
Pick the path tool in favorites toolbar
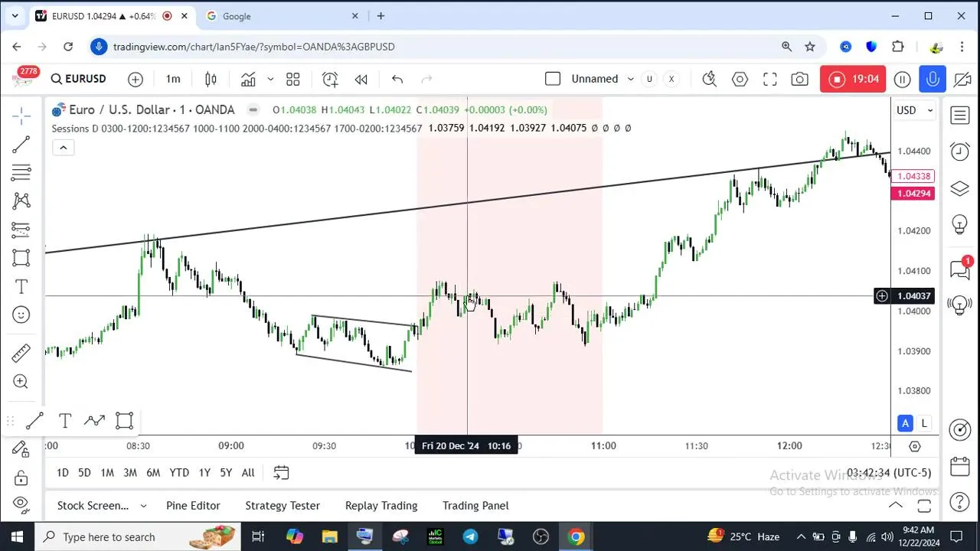[x=95, y=420]
